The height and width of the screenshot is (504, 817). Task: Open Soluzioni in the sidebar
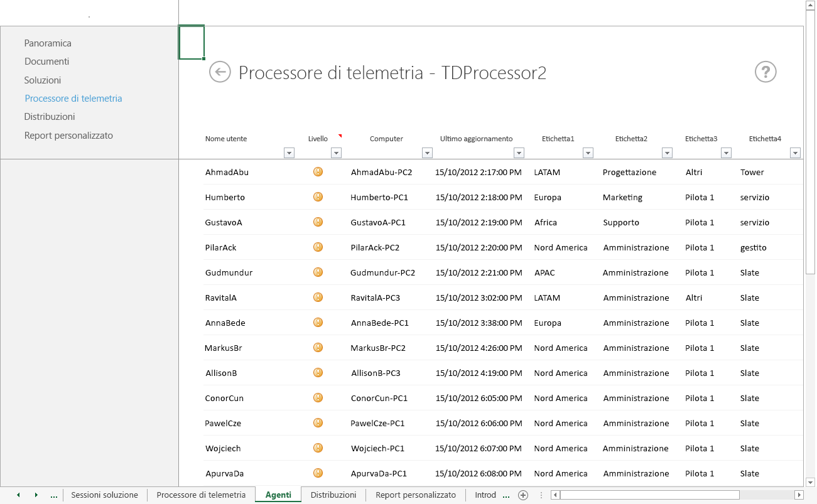43,80
